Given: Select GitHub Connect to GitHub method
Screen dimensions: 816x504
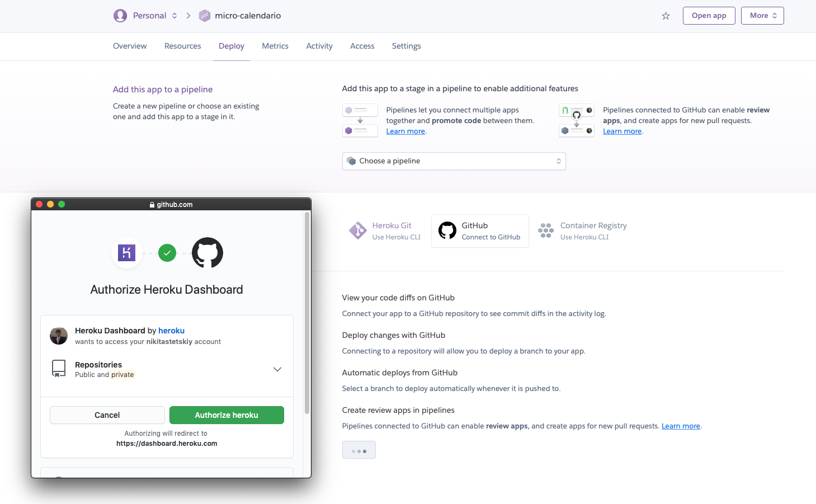Looking at the screenshot, I should coord(480,230).
